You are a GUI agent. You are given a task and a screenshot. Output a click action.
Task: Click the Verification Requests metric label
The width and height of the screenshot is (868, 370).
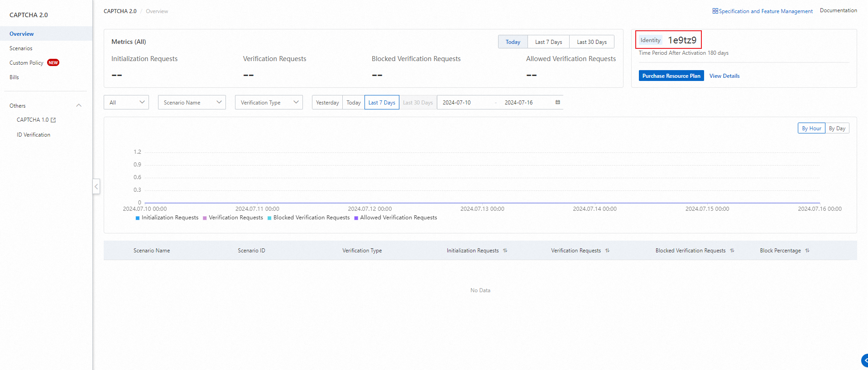pos(274,59)
